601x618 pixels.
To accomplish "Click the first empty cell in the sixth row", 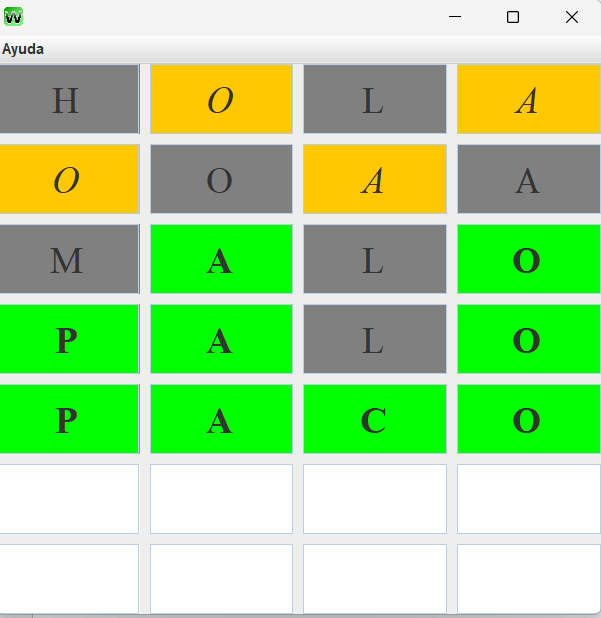I will (x=68, y=499).
